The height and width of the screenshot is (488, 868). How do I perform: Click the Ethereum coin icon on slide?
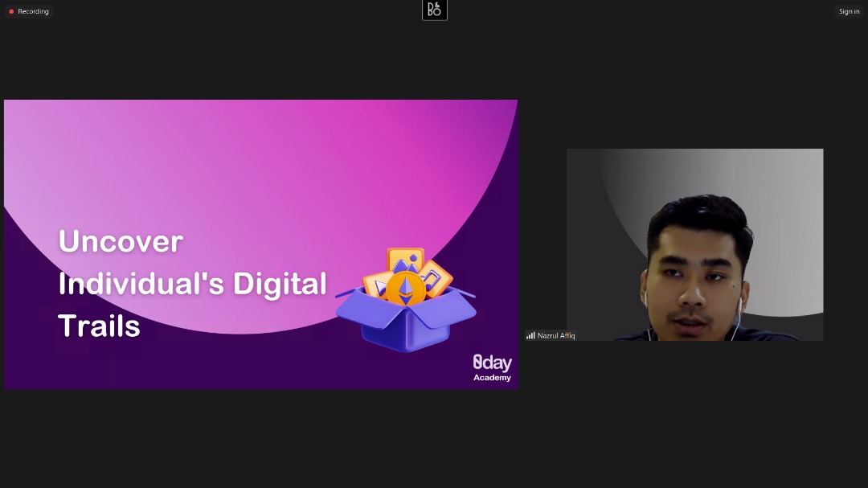pos(406,289)
